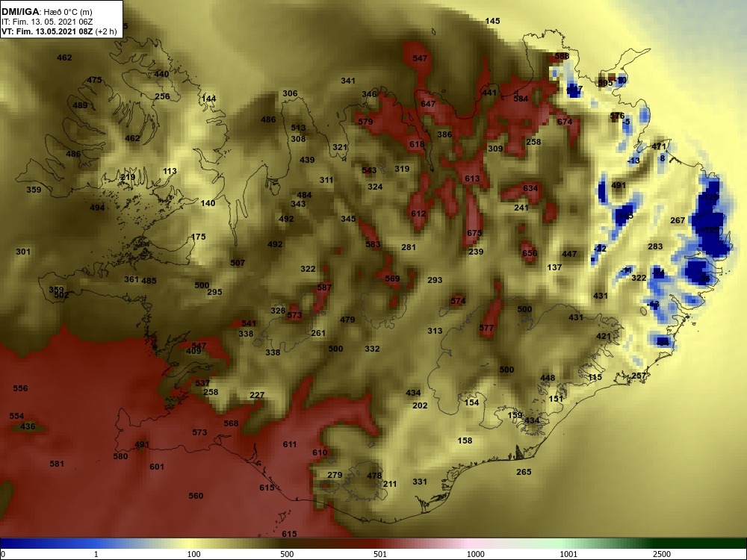Click the map value 301
Viewport: 747px width, 560px height.
[x=23, y=252]
